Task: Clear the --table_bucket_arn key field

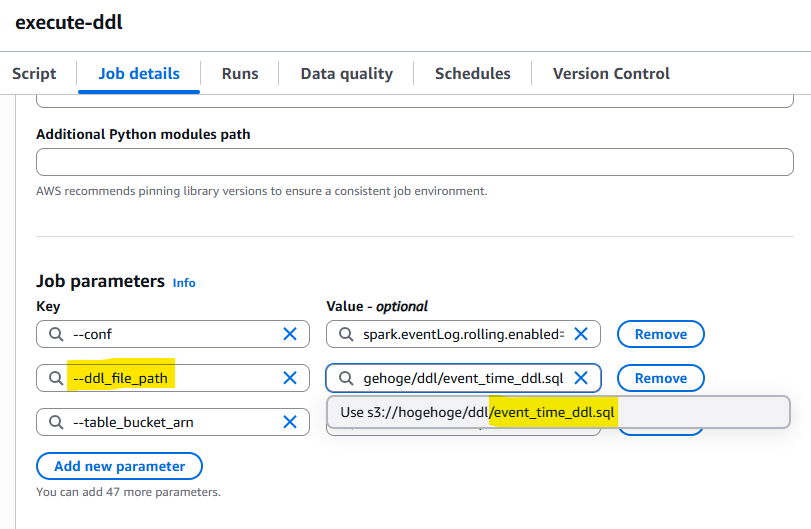Action: [290, 422]
